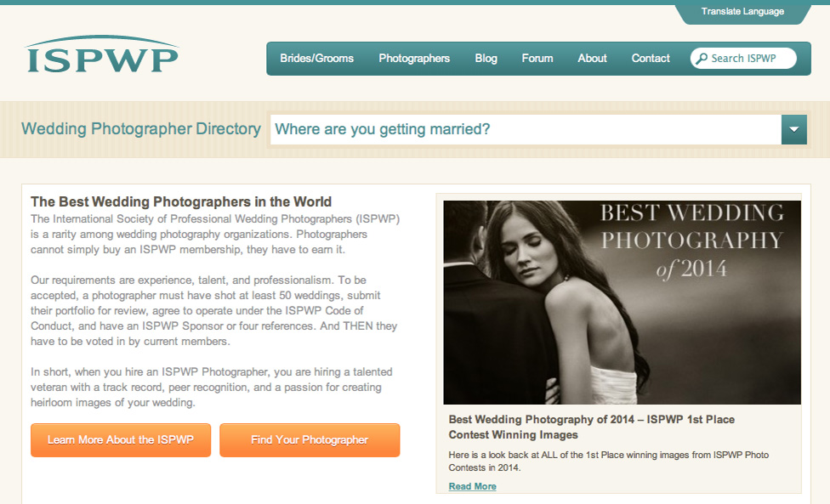Expand the wedding location dropdown arrow

pos(794,129)
